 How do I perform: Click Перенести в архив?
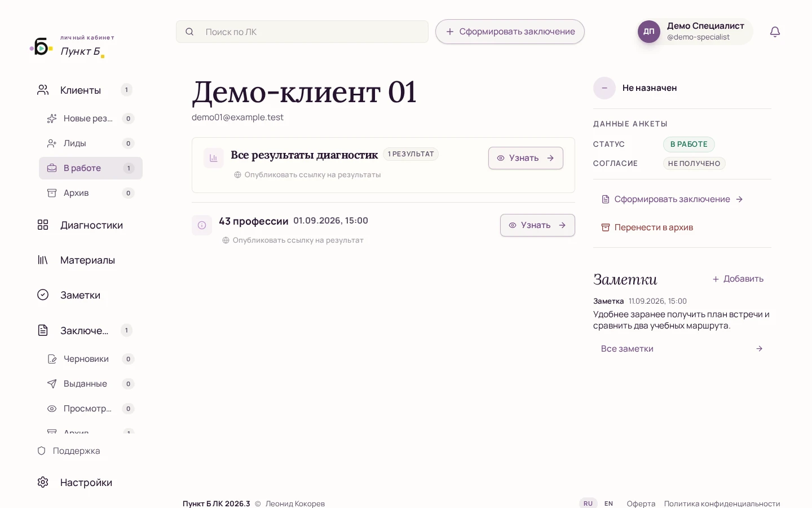point(647,227)
